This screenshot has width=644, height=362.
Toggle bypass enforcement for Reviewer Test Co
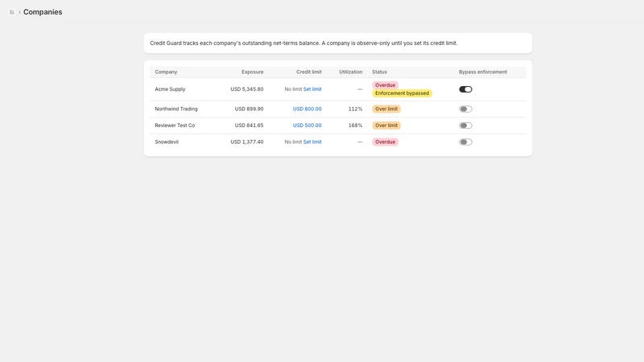point(465,125)
